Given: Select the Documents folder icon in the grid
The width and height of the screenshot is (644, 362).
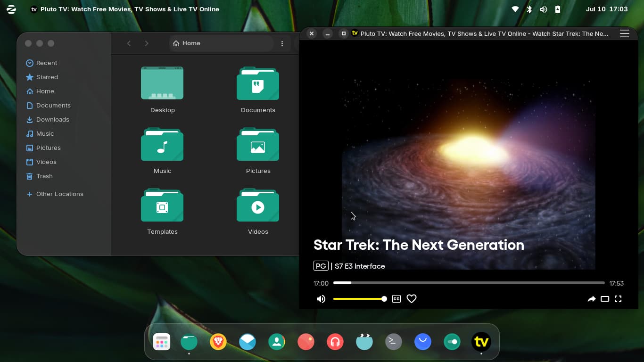Looking at the screenshot, I should (x=258, y=83).
